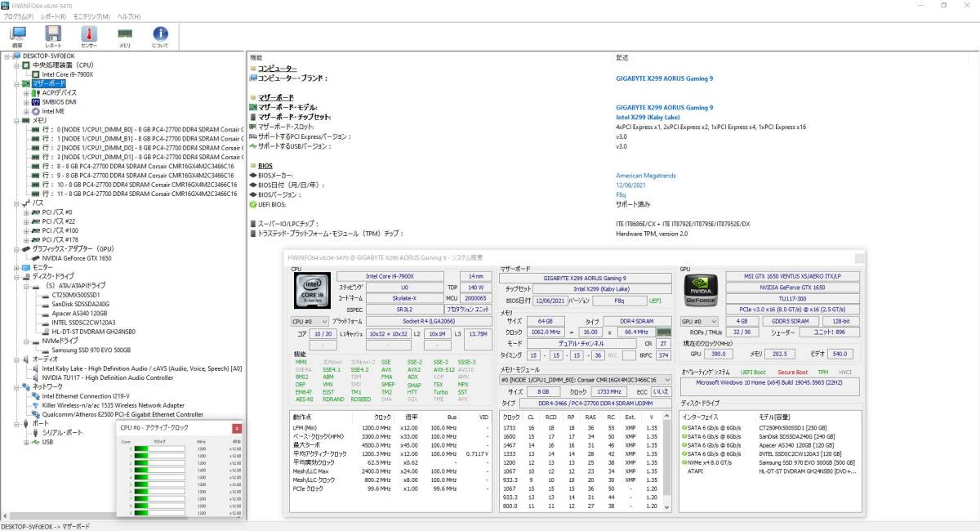The width and height of the screenshot is (980, 531).
Task: Click ITE IT8686E/CX Super-IO chip value
Action: click(683, 223)
